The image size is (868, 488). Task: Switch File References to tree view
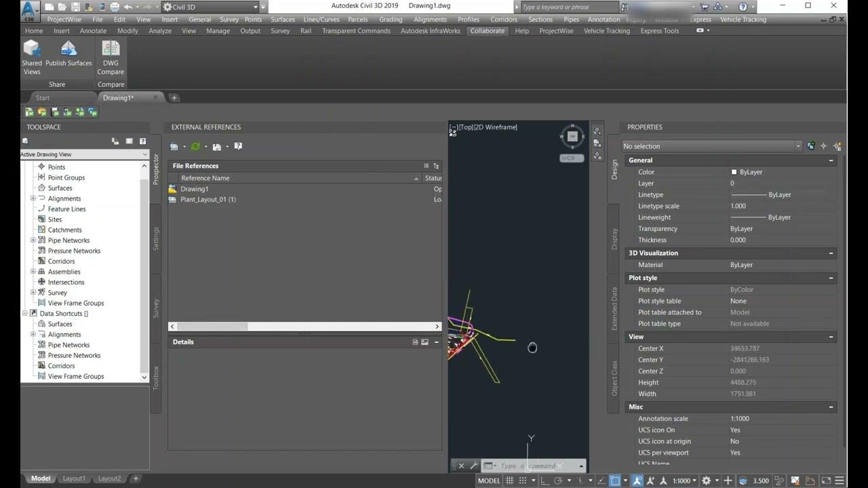coord(436,165)
